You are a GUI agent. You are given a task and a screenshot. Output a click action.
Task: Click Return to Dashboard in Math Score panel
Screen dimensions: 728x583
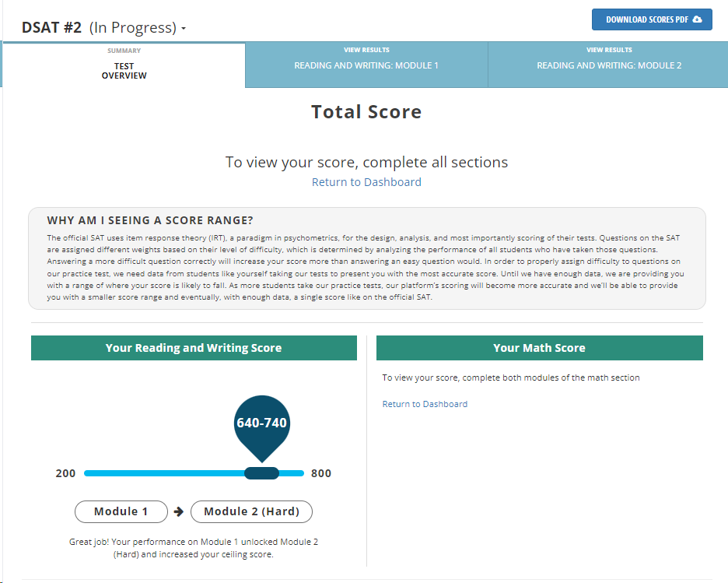[425, 404]
